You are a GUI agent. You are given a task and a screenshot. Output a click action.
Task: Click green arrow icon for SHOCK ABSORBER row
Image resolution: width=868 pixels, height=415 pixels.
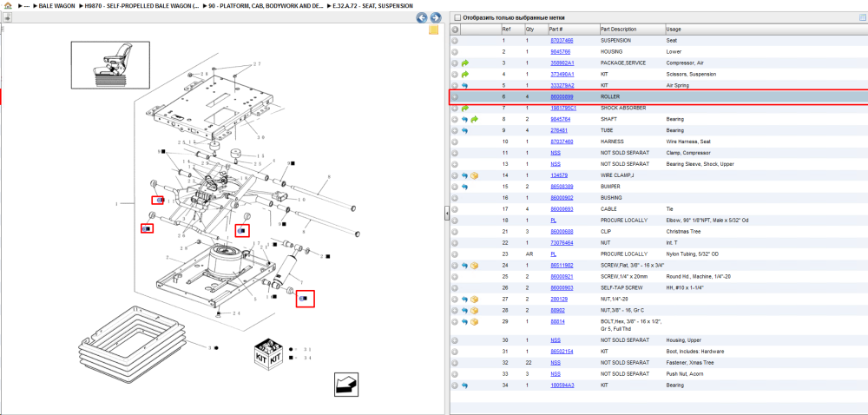tap(465, 108)
